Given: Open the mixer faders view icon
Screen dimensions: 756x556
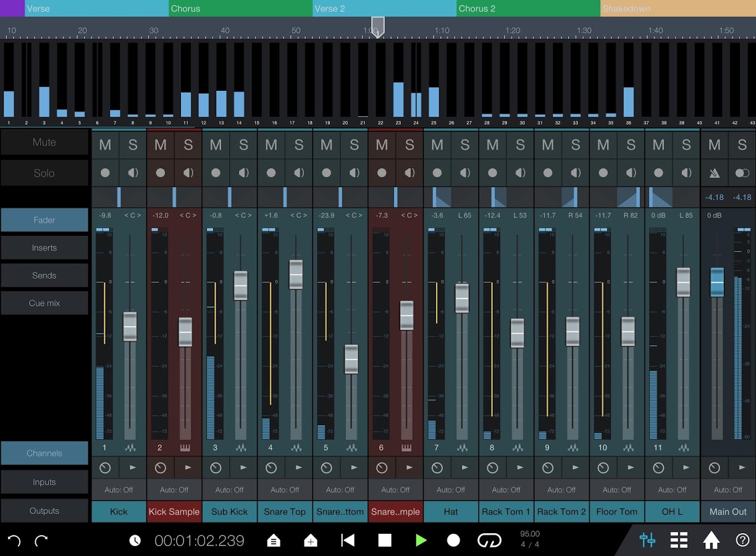Looking at the screenshot, I should point(647,540).
